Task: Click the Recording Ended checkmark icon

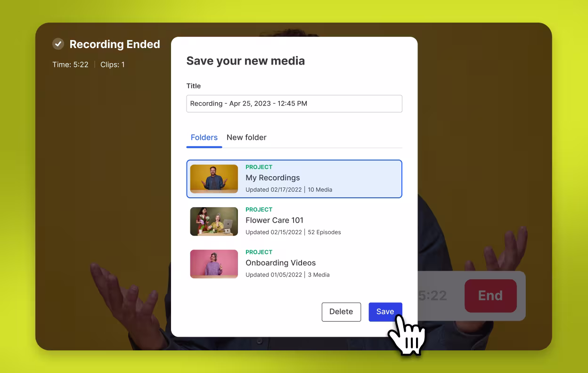Action: pos(58,44)
